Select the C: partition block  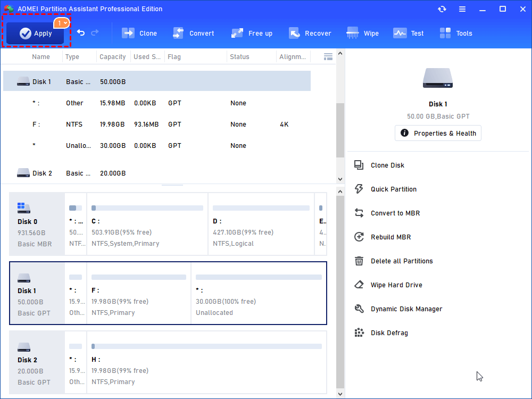click(x=147, y=224)
